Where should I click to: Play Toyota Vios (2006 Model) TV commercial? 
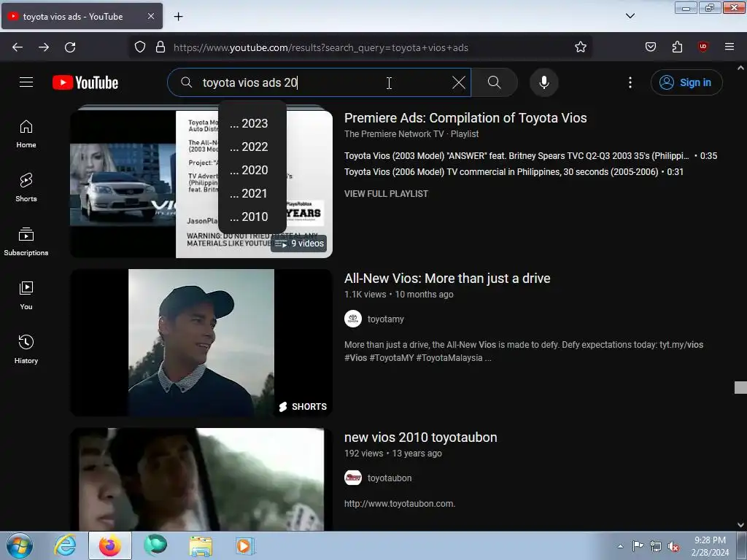coord(514,172)
